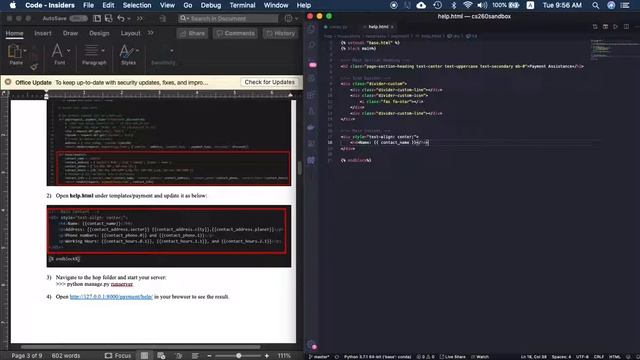This screenshot has width=640, height=360.
Task: Click the Check for Updates button
Action: [x=269, y=82]
